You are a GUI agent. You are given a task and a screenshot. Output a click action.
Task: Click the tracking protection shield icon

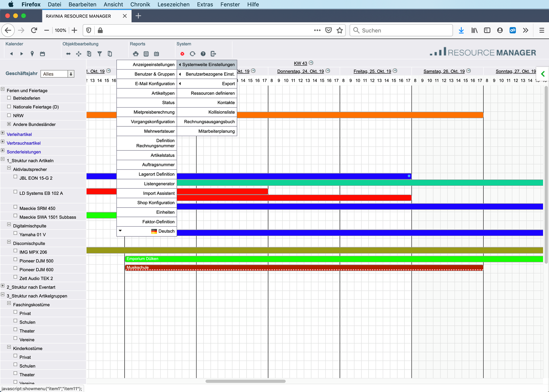pyautogui.click(x=89, y=30)
